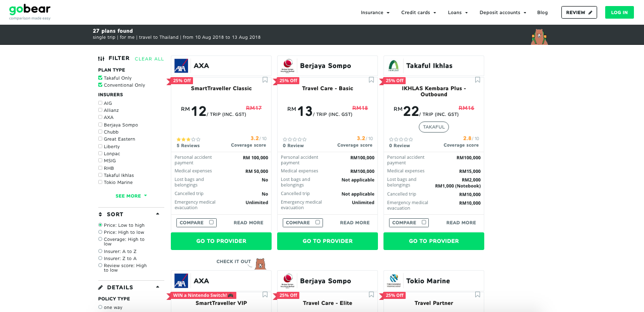Uncheck the Takaful Only filter
644x312 pixels.
[100, 78]
